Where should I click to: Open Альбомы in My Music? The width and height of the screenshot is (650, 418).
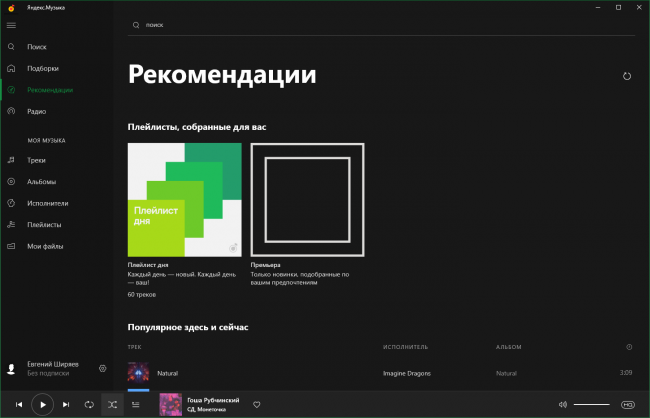click(41, 182)
